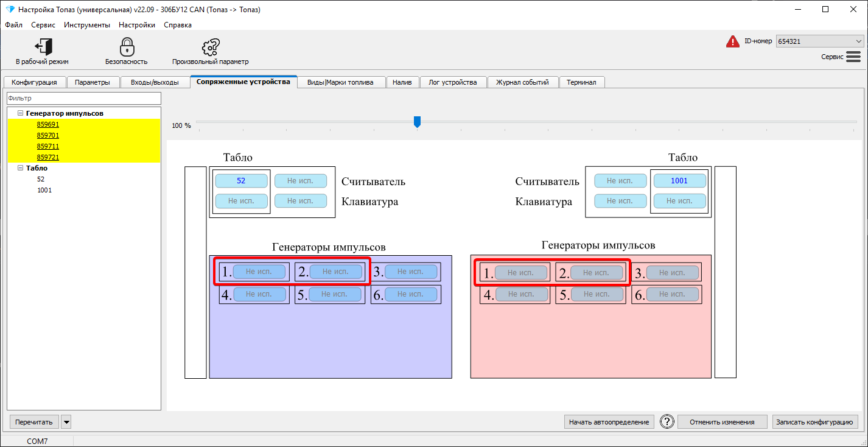Screen dimensions: 868x447
Task: Open the Инструменты menu
Action: point(87,25)
